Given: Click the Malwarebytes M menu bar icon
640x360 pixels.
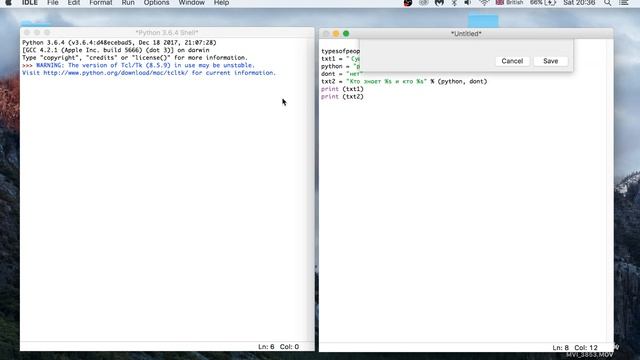Looking at the screenshot, I should coord(439,3).
